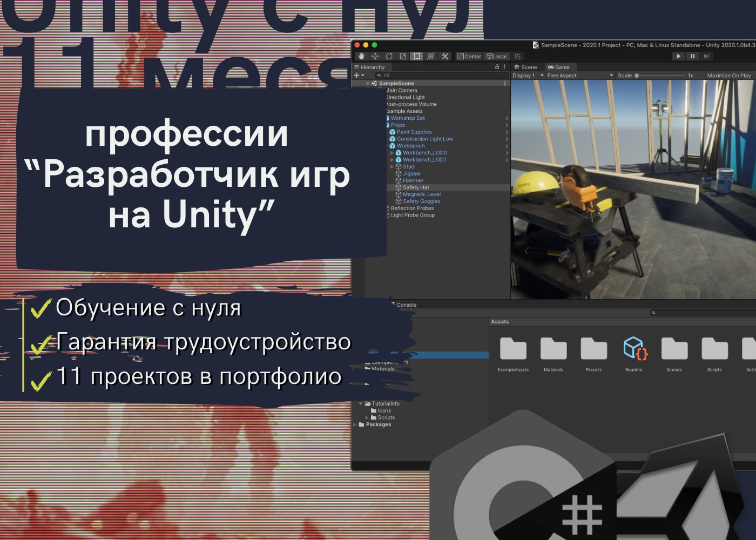The width and height of the screenshot is (756, 540).
Task: Select the Hand tool in Unity toolbar
Action: point(361,56)
